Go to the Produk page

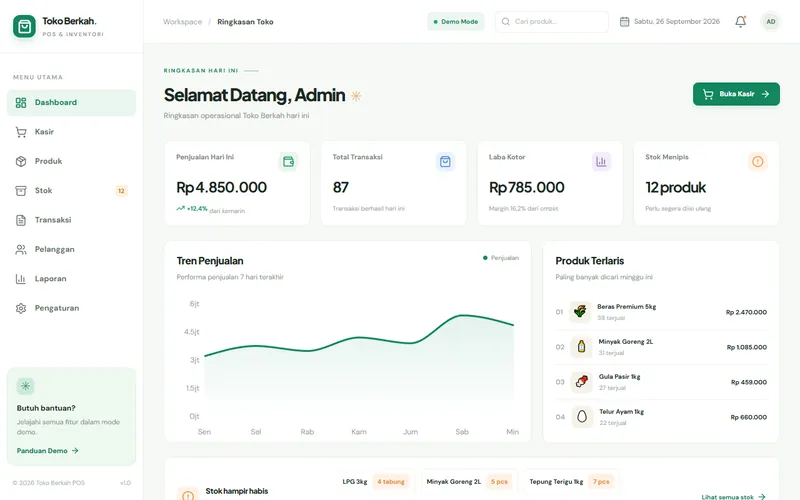71,161
